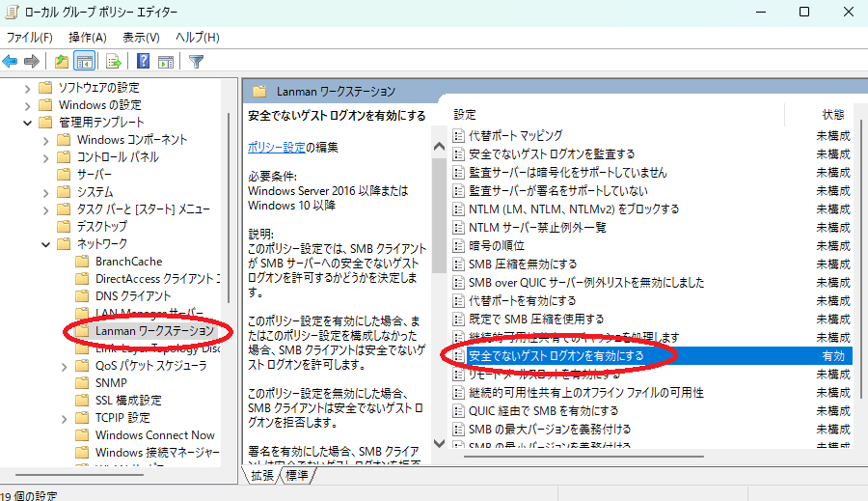Click the Back arrow toolbar icon
The height and width of the screenshot is (501, 868).
[x=10, y=62]
